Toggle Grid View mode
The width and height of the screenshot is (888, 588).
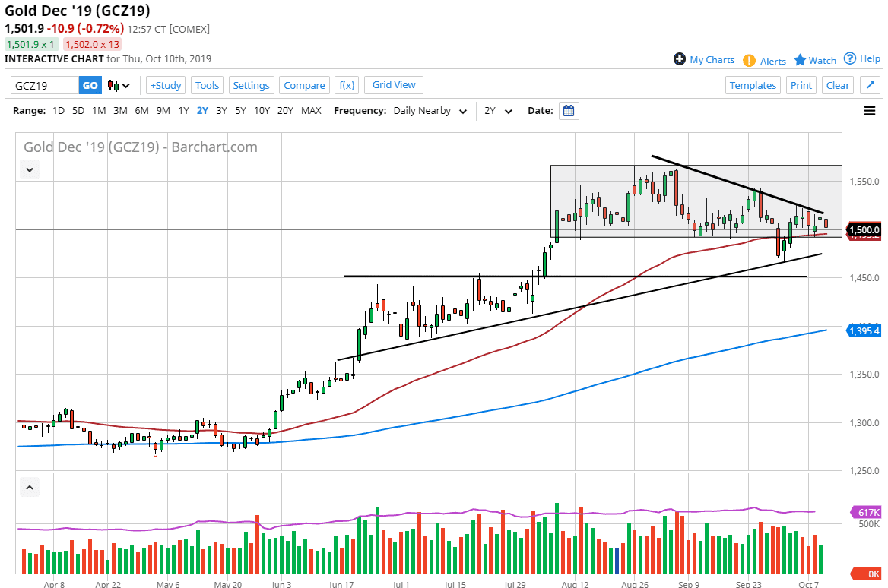(394, 85)
